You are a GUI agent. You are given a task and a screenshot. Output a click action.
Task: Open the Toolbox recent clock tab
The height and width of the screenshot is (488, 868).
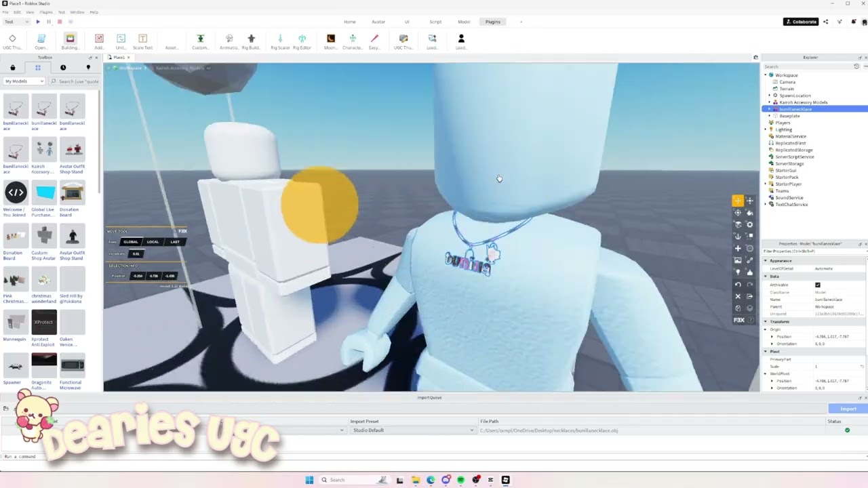point(63,68)
